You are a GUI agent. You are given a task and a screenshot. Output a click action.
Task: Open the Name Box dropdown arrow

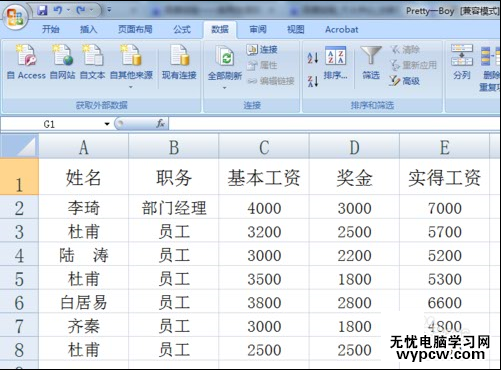coord(107,124)
